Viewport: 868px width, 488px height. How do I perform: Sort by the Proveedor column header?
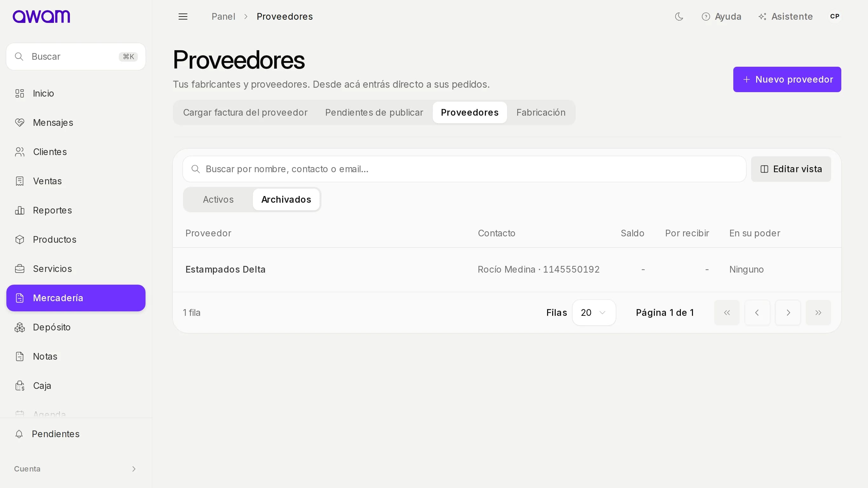(x=208, y=233)
